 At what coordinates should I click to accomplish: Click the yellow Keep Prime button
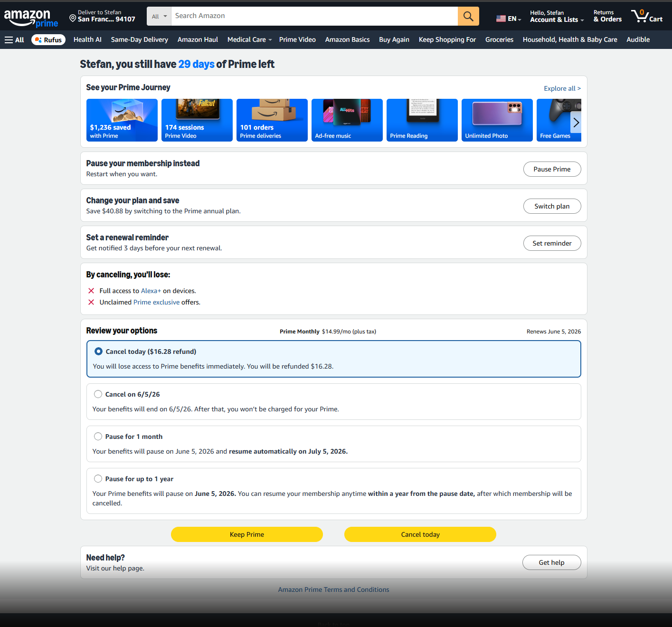coord(247,534)
